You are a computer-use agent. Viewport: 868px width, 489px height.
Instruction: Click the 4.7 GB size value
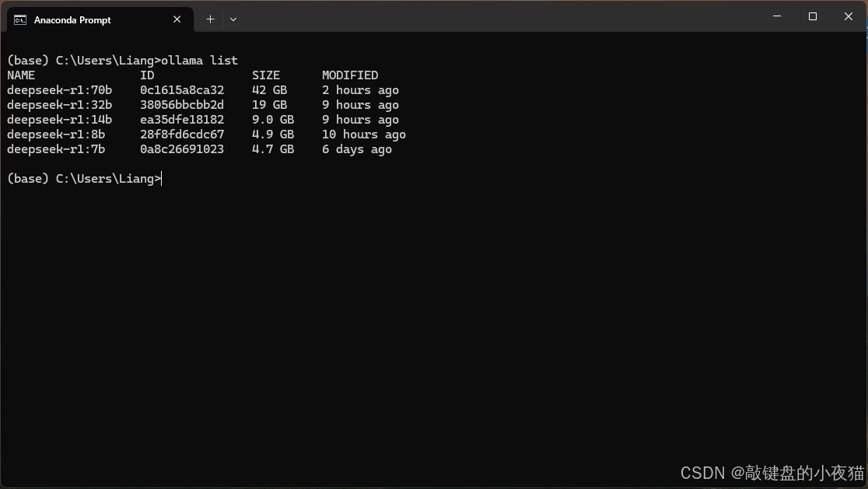tap(273, 149)
